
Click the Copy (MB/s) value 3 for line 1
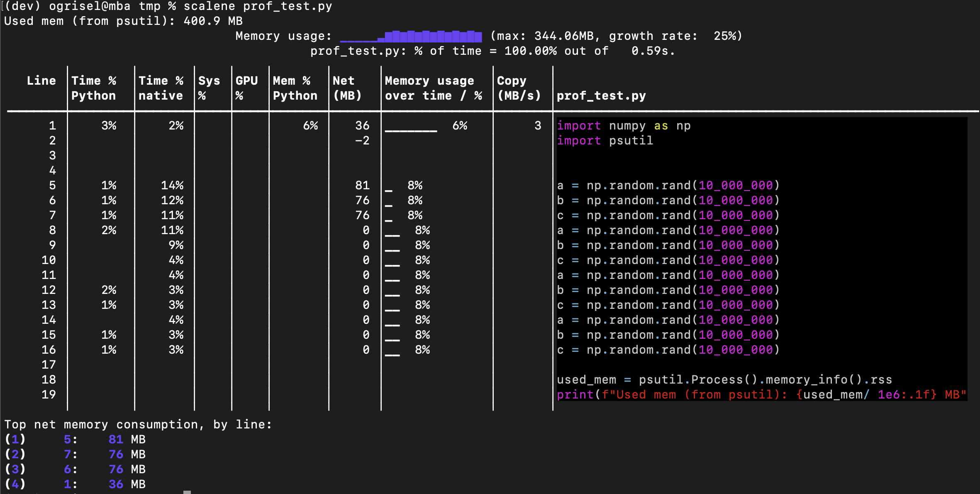537,126
